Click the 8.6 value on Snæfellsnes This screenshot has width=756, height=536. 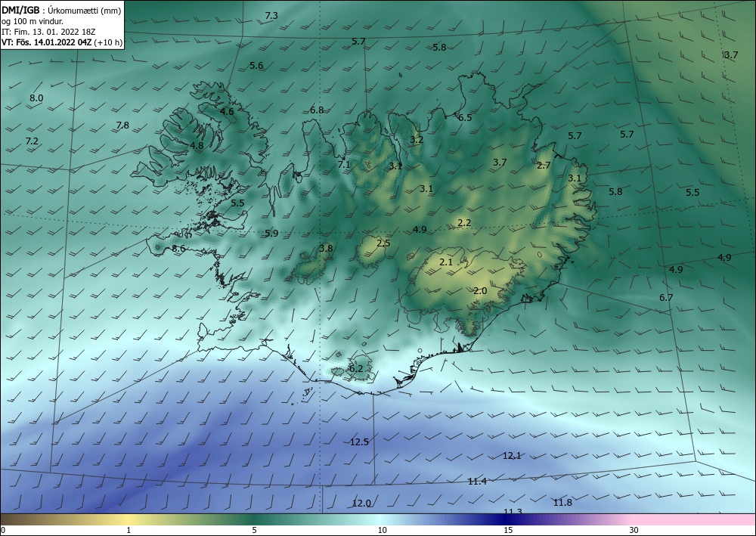[x=178, y=249]
